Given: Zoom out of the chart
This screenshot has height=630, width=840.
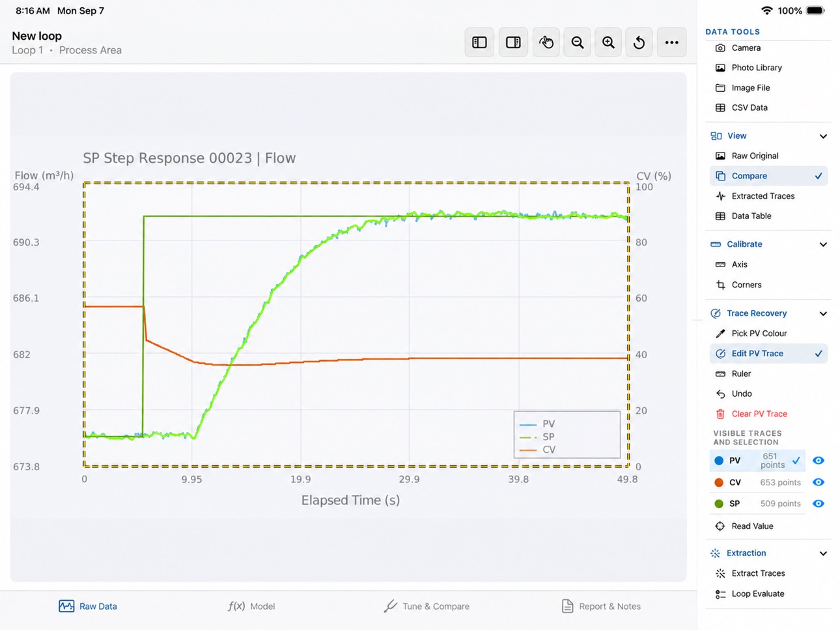Looking at the screenshot, I should click(577, 42).
